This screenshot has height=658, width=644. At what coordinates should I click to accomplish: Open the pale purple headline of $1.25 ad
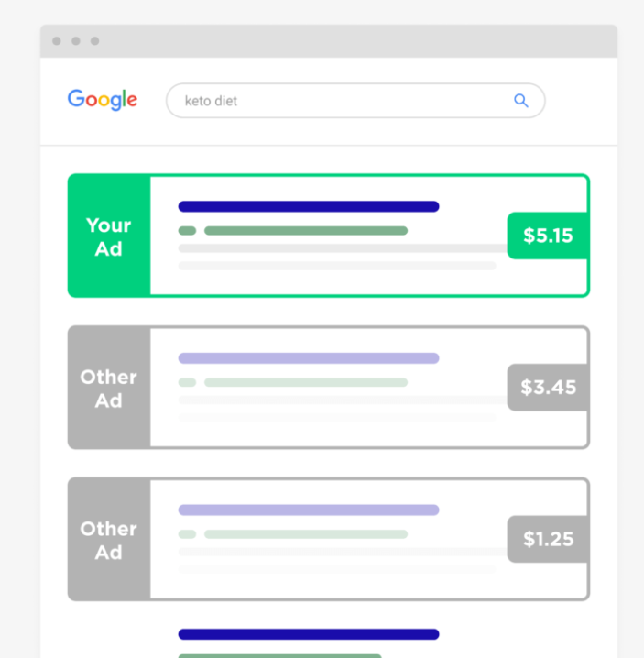309,510
